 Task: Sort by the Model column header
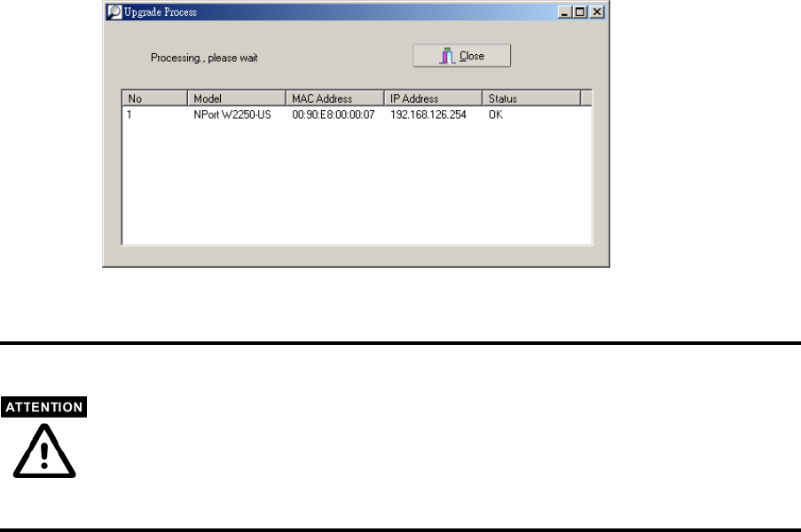(237, 98)
